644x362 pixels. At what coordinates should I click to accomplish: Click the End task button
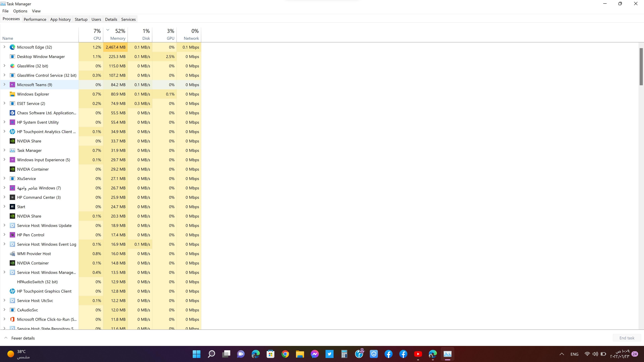[x=627, y=338]
